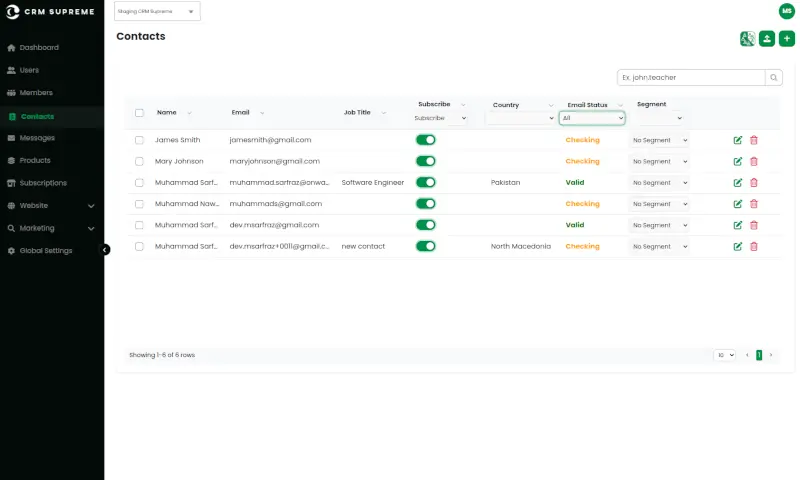Check the select-all header checkbox
The height and width of the screenshot is (480, 800).
click(139, 113)
